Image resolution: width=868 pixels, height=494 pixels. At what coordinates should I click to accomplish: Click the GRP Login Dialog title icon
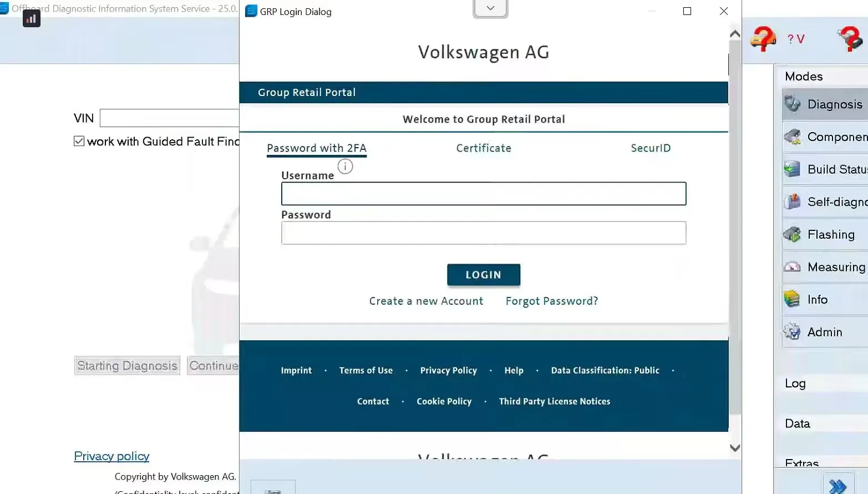pyautogui.click(x=251, y=11)
